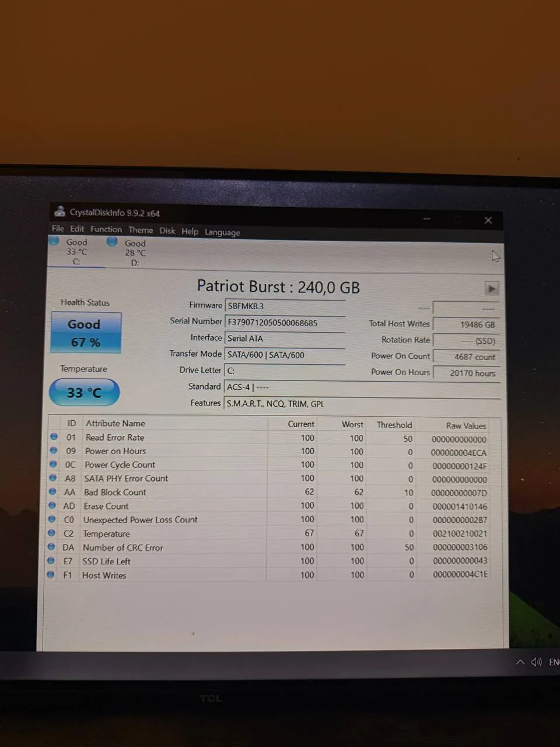Image resolution: width=560 pixels, height=747 pixels.
Task: Open the File menu
Action: [58, 229]
